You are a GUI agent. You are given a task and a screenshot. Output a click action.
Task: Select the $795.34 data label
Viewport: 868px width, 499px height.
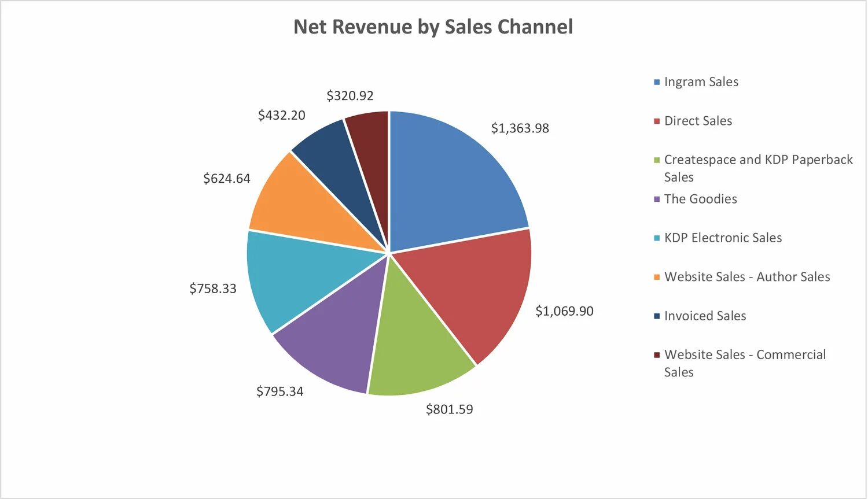point(279,391)
